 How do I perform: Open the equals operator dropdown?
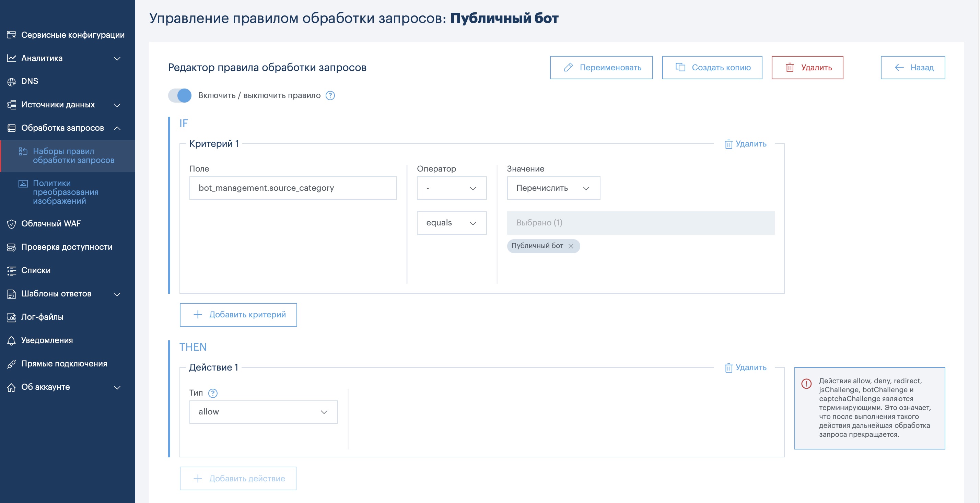(x=451, y=223)
